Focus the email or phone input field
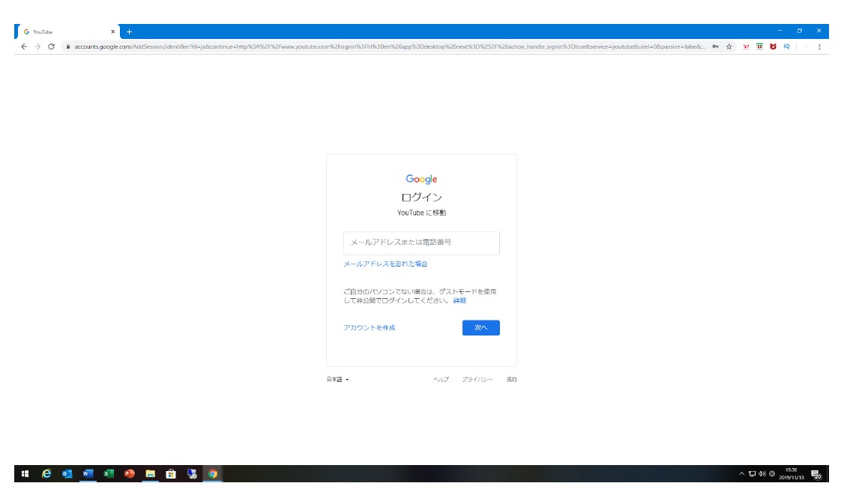 421,243
